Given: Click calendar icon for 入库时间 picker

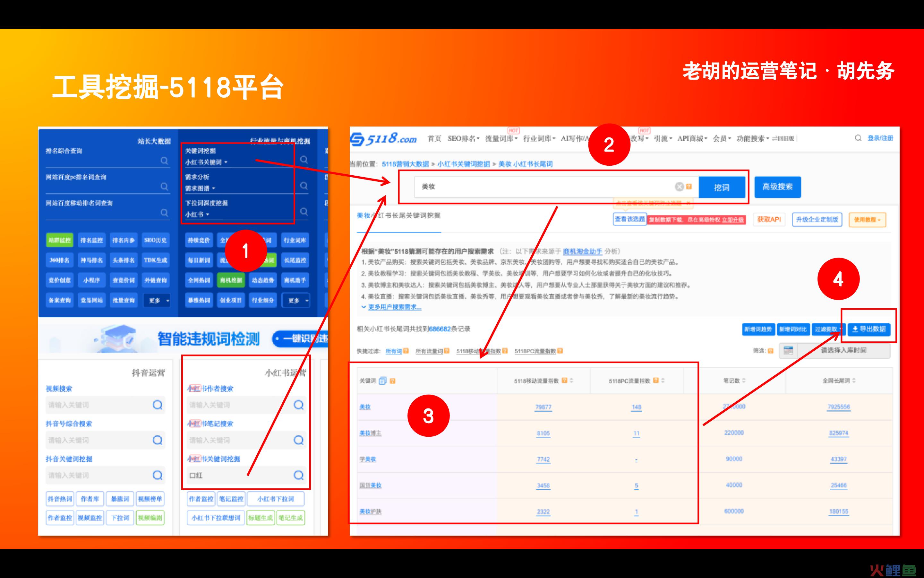Looking at the screenshot, I should (788, 351).
